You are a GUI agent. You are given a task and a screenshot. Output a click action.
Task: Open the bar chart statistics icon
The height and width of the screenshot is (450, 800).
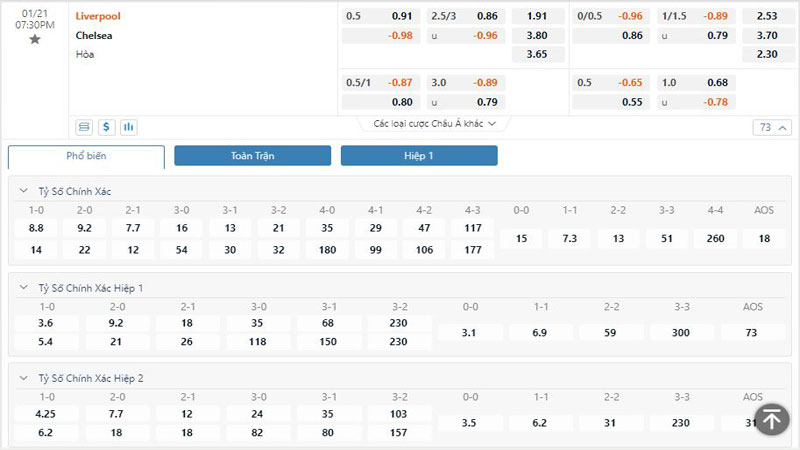[128, 127]
